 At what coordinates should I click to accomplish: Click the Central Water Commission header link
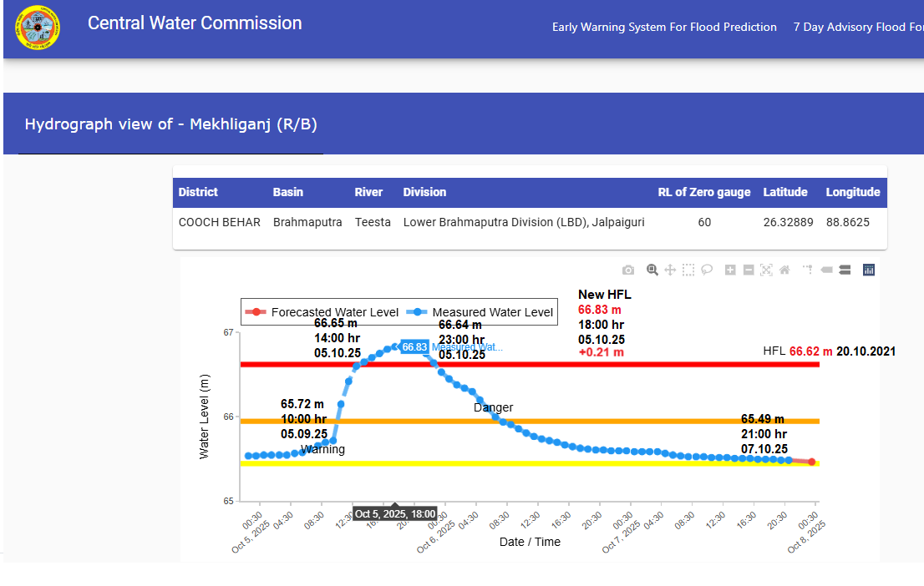coord(194,23)
